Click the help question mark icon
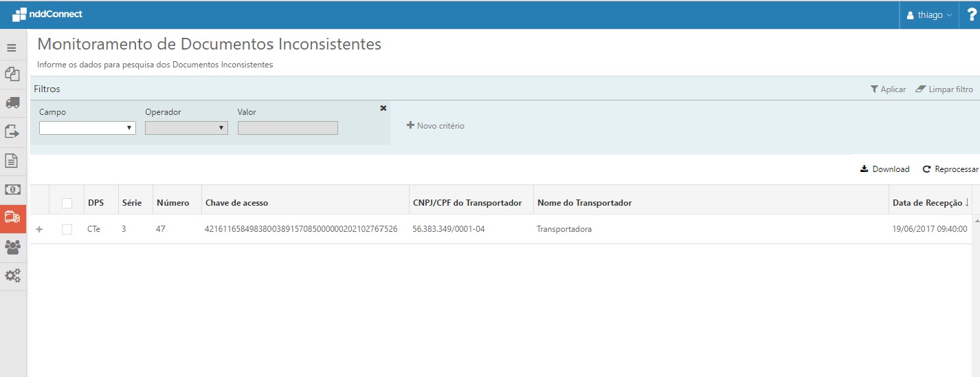 coord(971,14)
